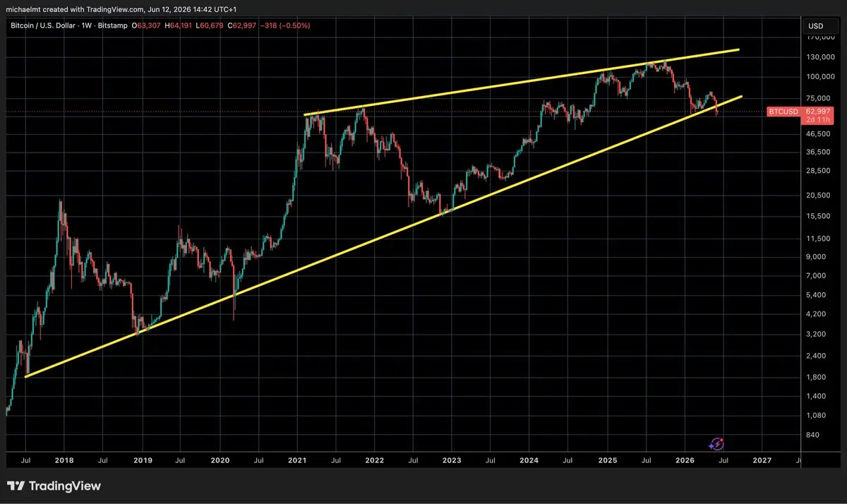This screenshot has width=847, height=504.
Task: Click the Jul label between 2026 and 2027
Action: tap(723, 460)
